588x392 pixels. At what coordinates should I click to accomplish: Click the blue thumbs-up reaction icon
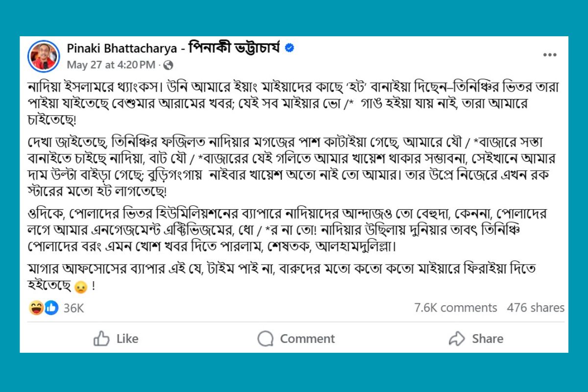tap(51, 308)
